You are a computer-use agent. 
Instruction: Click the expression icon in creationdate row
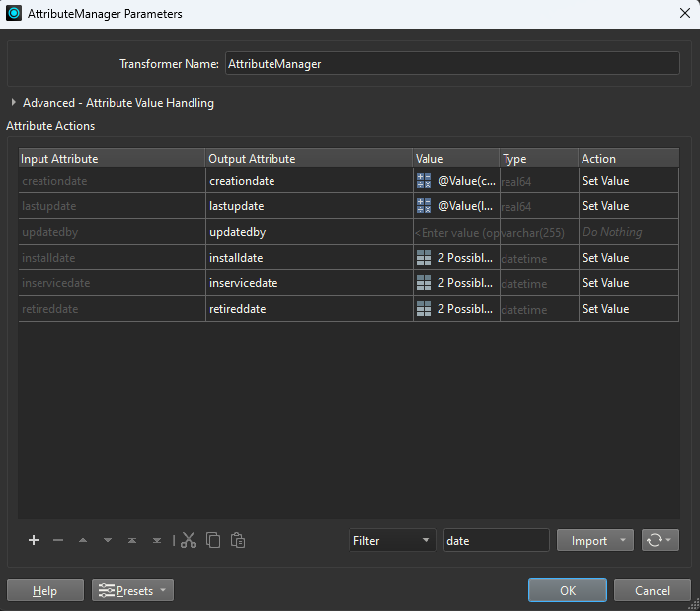pos(425,181)
